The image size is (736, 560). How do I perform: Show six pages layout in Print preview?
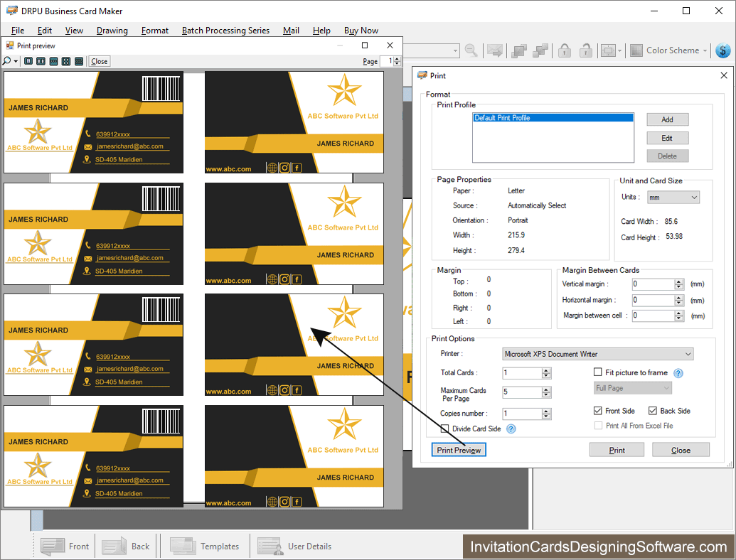tap(79, 61)
